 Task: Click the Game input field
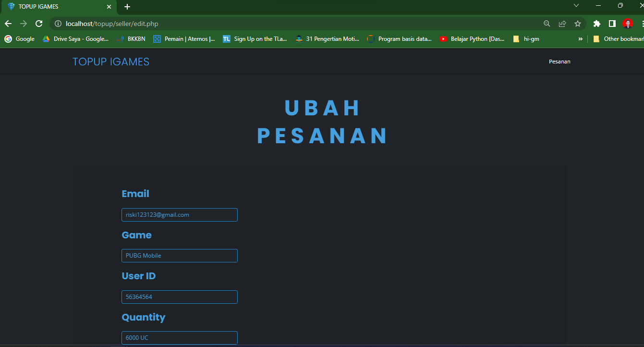pyautogui.click(x=180, y=256)
